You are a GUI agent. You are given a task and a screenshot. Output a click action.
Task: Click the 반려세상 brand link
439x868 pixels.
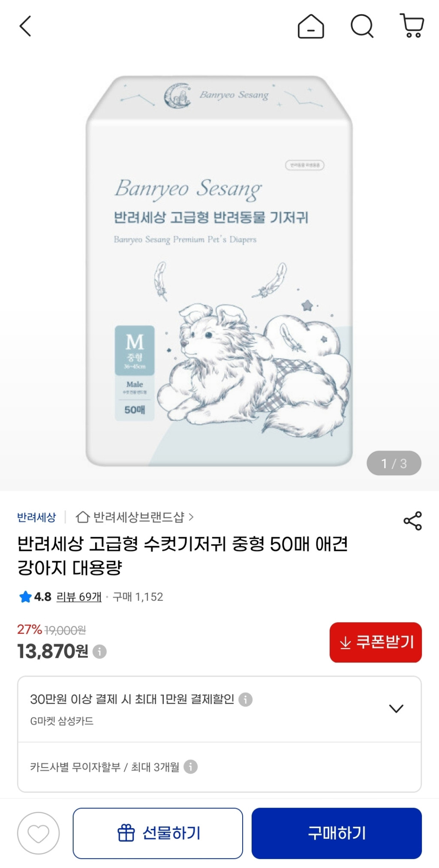pyautogui.click(x=36, y=517)
